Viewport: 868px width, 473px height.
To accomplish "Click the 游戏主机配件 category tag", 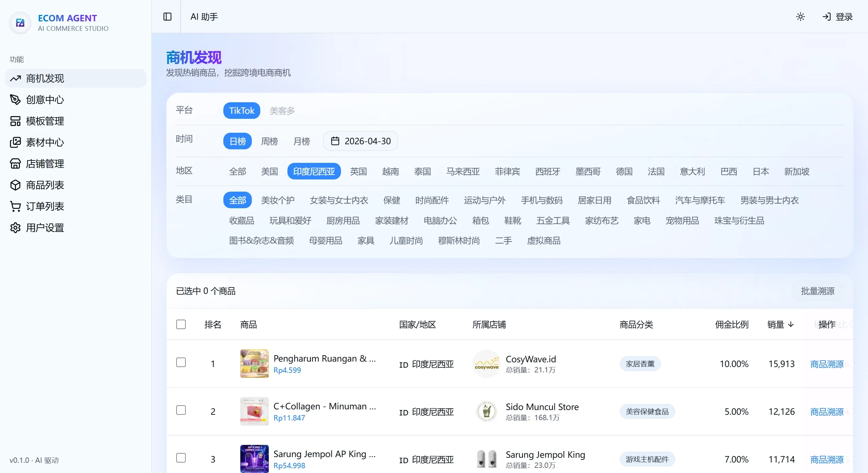I will pyautogui.click(x=647, y=459).
